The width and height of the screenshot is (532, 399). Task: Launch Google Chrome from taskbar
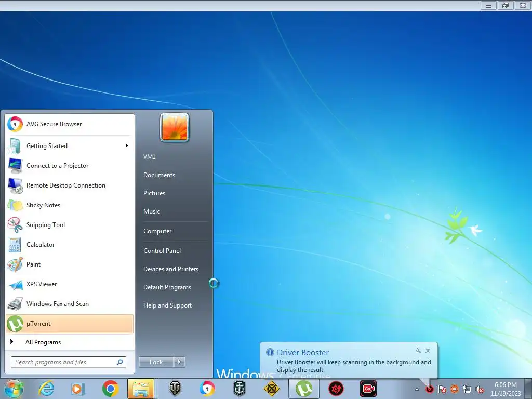110,389
